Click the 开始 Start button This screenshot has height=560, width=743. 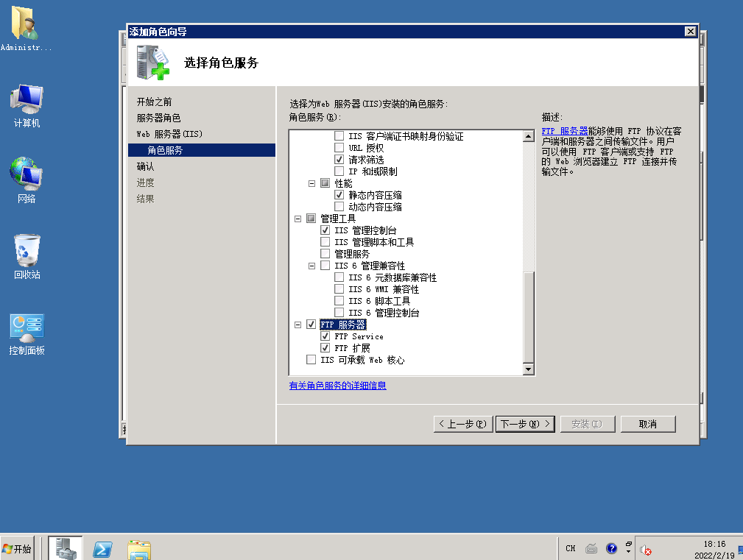click(x=17, y=549)
